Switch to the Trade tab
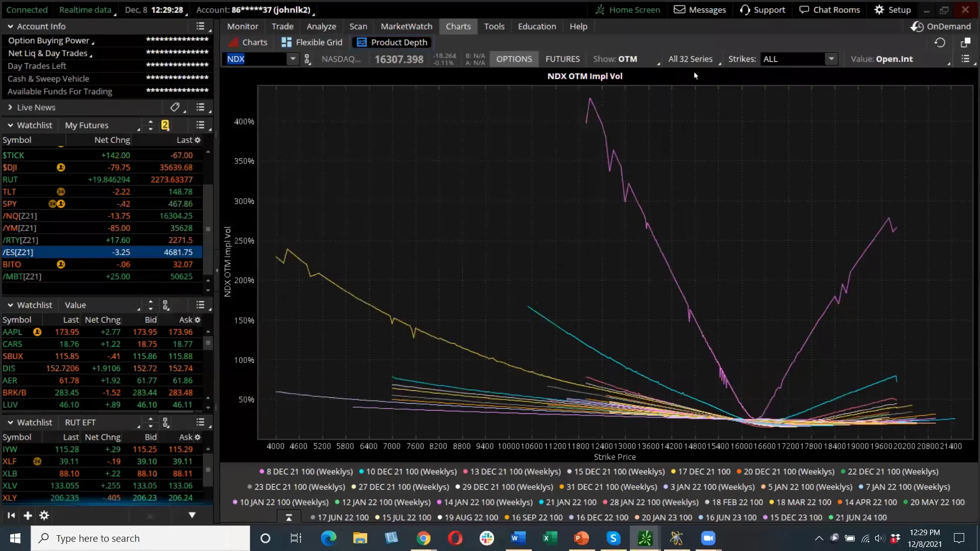Image resolution: width=980 pixels, height=551 pixels. [282, 26]
